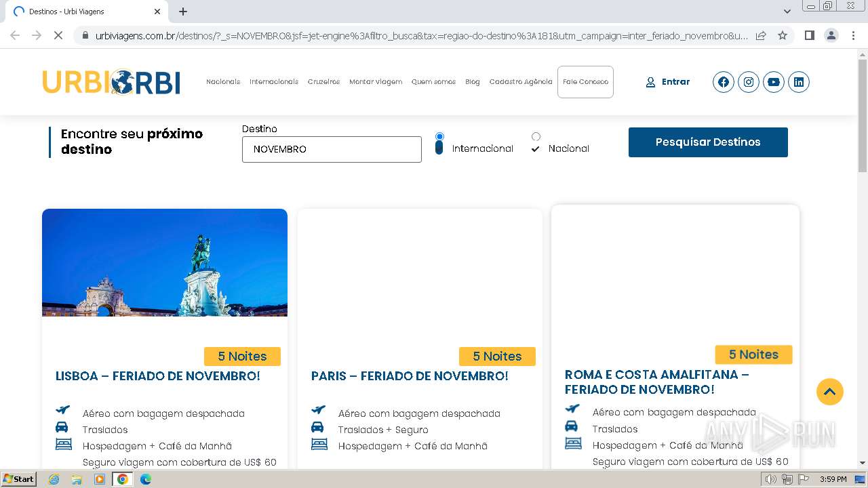
Task: Click the Fale Conosco button
Action: pyautogui.click(x=585, y=82)
